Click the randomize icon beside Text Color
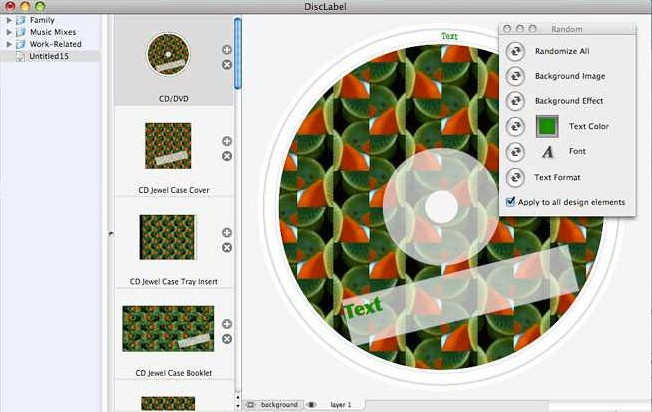This screenshot has height=412, width=652. pos(516,126)
